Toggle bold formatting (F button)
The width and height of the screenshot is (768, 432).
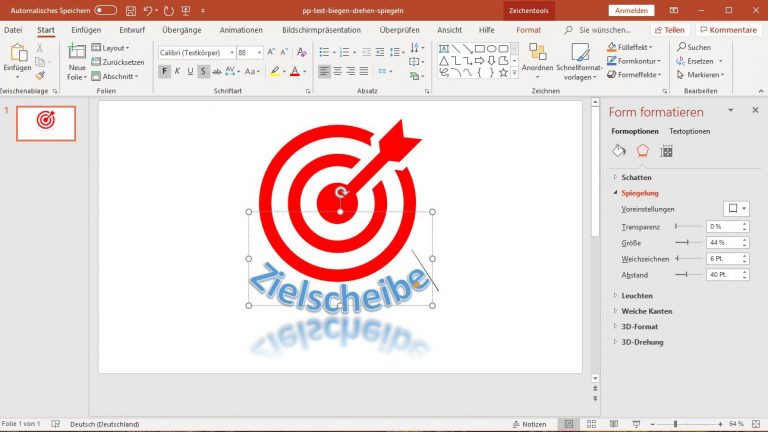[165, 71]
